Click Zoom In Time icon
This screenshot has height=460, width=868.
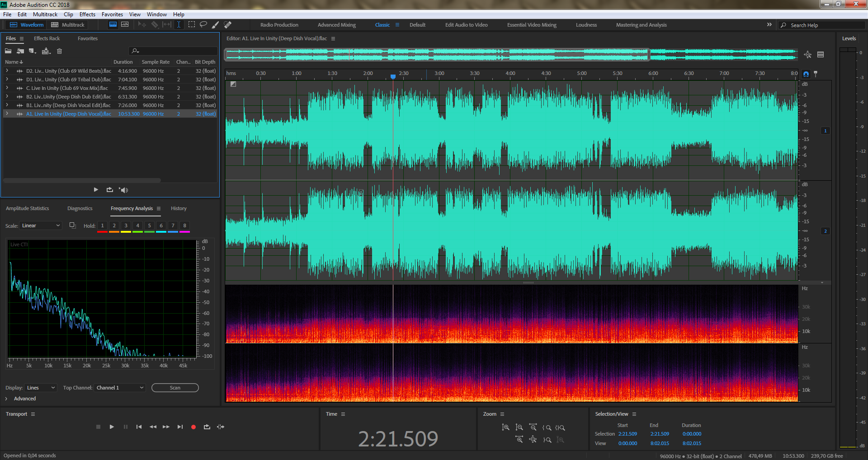(x=519, y=440)
